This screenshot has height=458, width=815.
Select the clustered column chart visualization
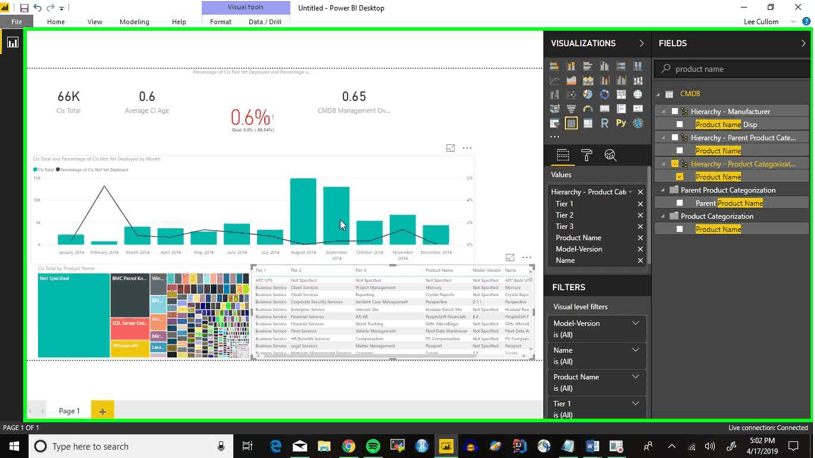pos(604,66)
